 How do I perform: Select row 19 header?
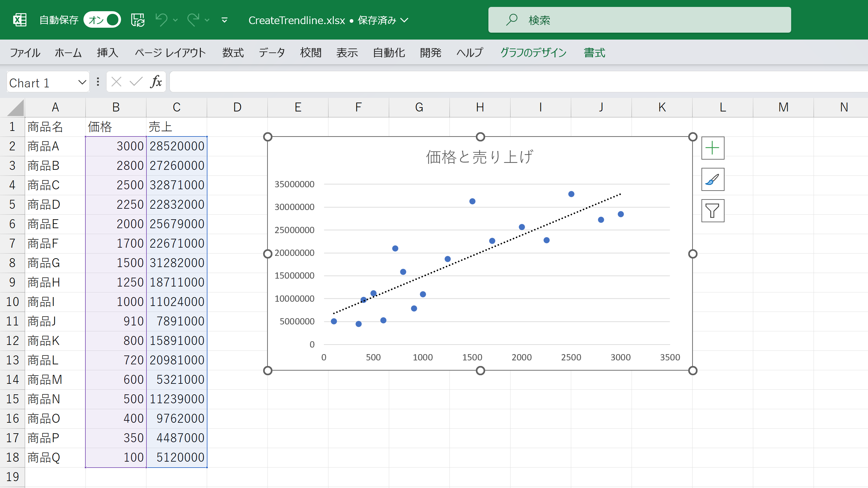click(12, 477)
